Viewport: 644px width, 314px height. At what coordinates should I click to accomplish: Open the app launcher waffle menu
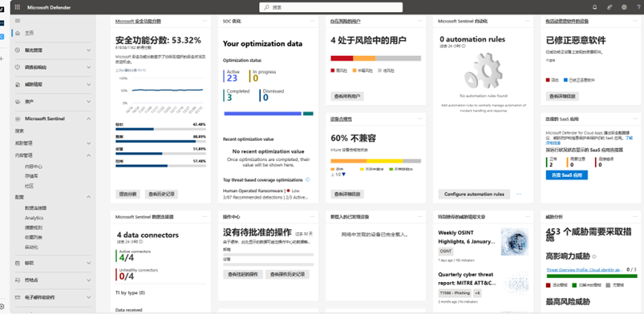click(18, 7)
